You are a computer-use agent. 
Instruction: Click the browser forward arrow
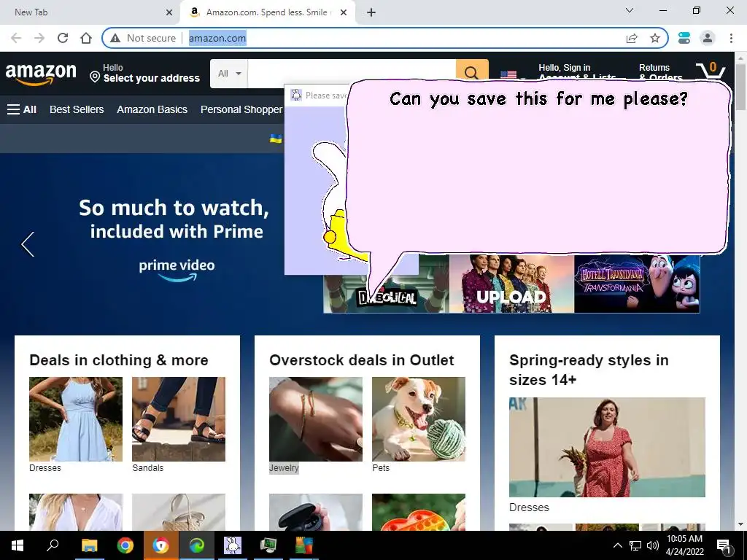click(x=39, y=38)
